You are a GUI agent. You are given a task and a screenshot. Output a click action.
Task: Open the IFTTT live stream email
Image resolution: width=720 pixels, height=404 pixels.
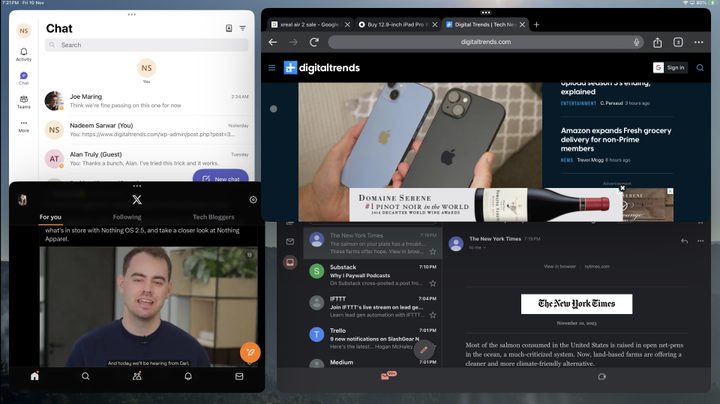(373, 307)
